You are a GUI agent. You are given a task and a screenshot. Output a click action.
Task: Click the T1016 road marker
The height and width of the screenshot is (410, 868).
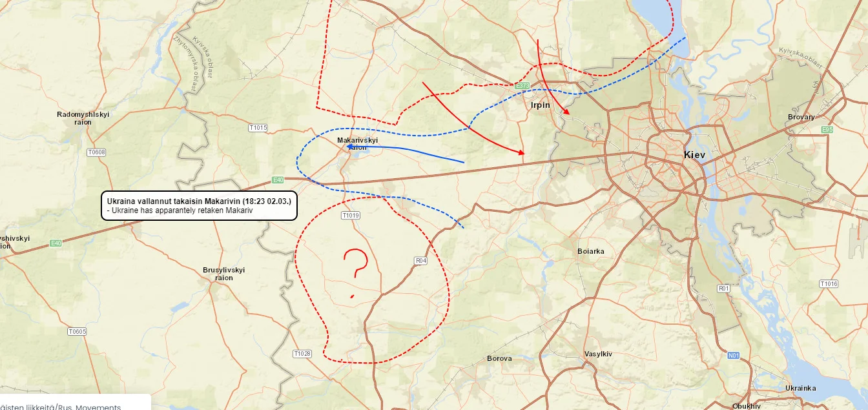point(829,284)
